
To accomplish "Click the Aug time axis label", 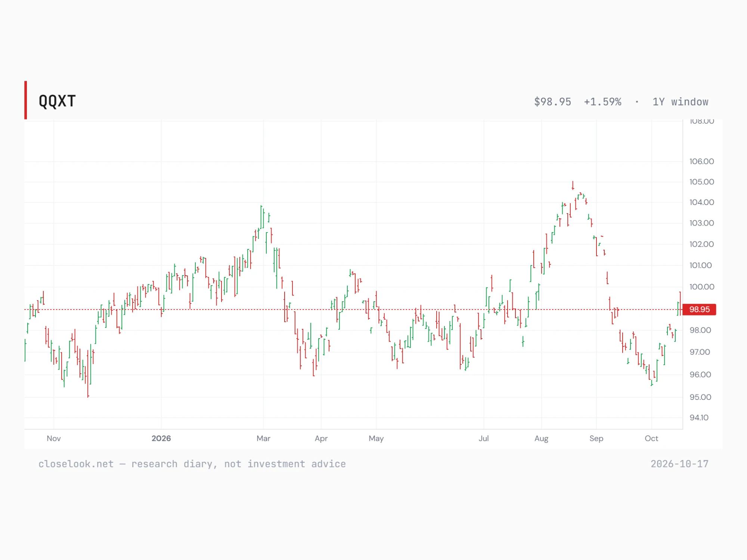I will click(541, 439).
